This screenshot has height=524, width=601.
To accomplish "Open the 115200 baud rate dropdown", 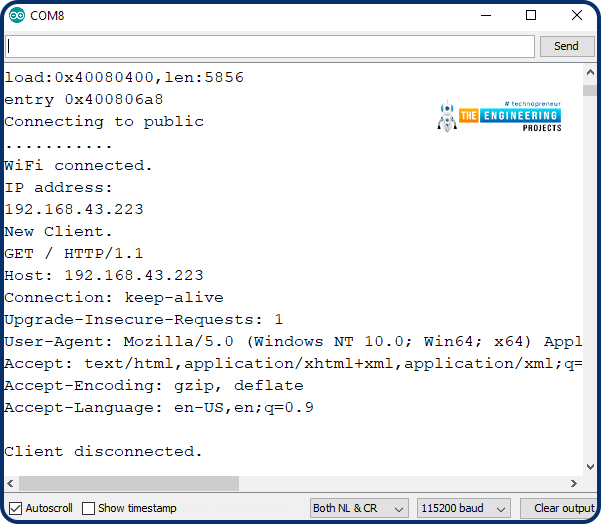I will point(464,508).
